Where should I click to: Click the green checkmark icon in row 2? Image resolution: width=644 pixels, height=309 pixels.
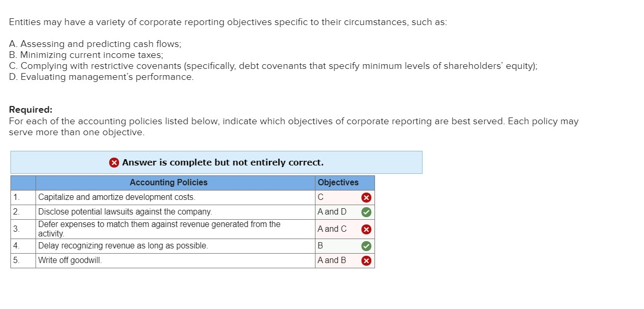(367, 212)
